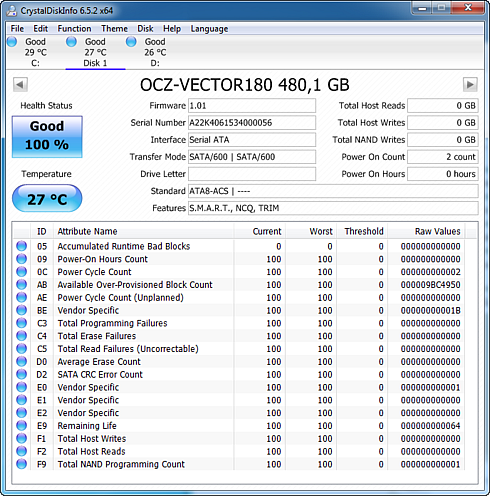Go to next disk with right arrow
Viewport: 490px width, 496px height.
[x=470, y=85]
